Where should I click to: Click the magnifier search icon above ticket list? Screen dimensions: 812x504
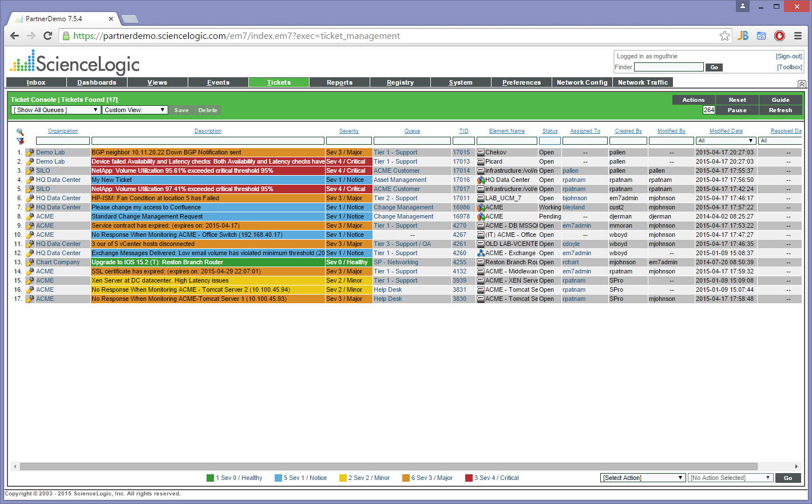click(20, 132)
